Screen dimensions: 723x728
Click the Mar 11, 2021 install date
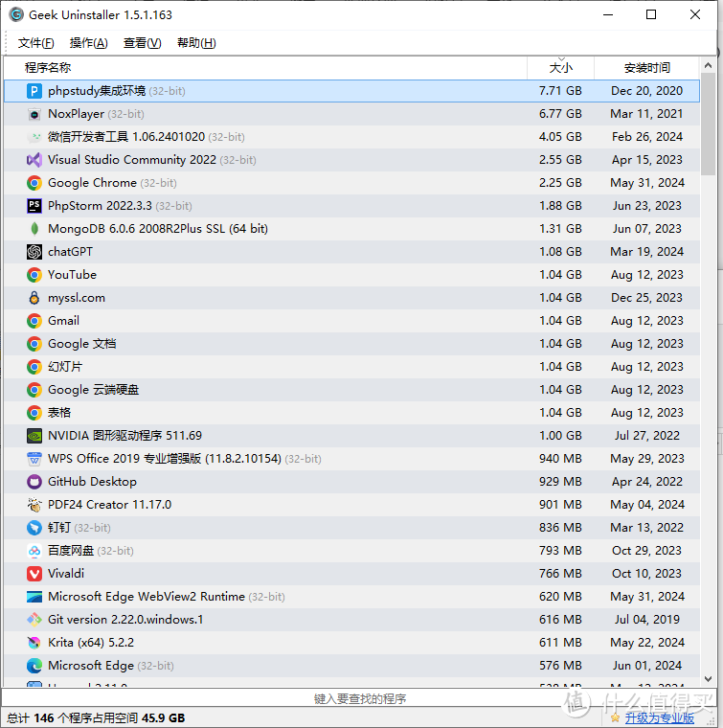click(646, 114)
